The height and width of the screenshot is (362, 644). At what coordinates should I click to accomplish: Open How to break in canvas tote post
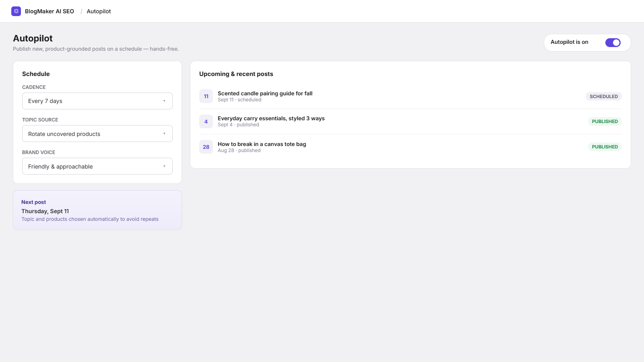[262, 144]
